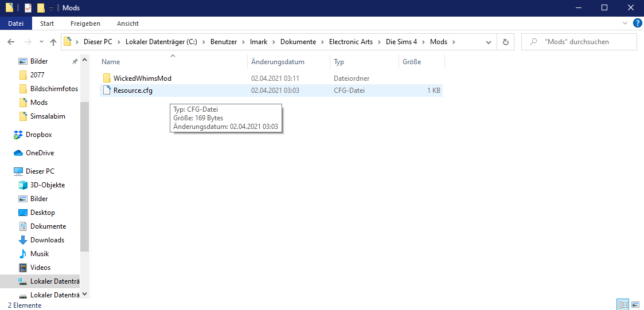Click the Resource.cfg file icon
The height and width of the screenshot is (310, 644).
[x=107, y=91]
